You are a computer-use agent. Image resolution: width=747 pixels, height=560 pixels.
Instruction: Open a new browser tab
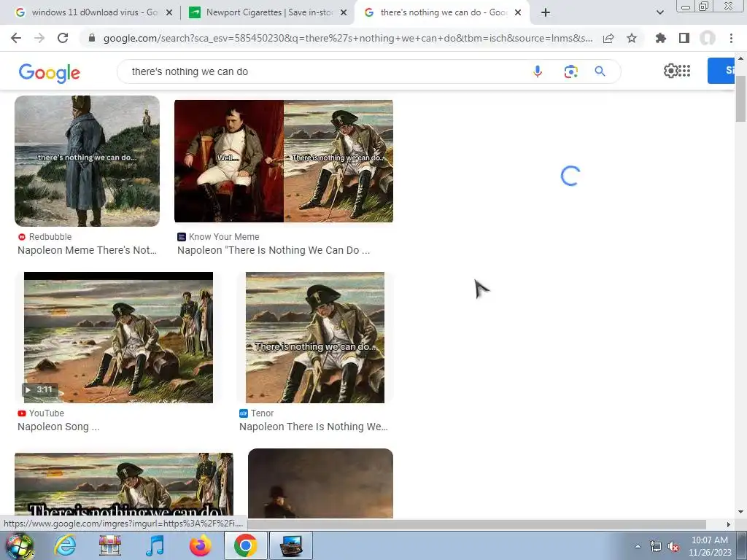[546, 12]
